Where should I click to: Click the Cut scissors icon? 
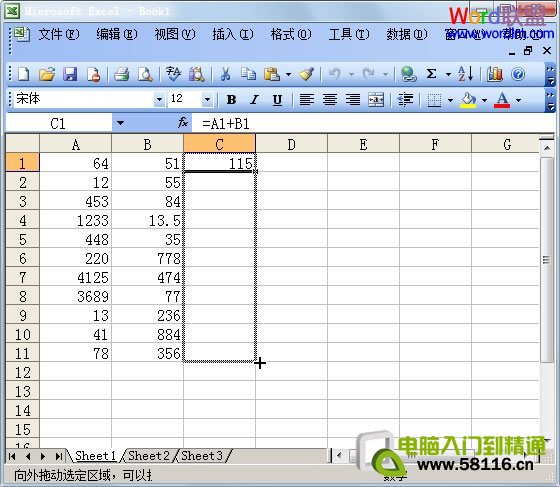tap(225, 74)
